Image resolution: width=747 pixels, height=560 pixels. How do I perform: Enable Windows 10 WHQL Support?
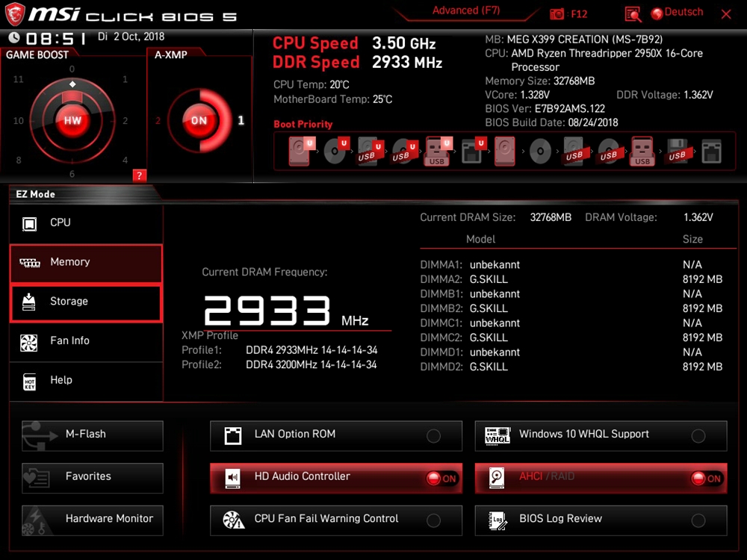coord(698,436)
